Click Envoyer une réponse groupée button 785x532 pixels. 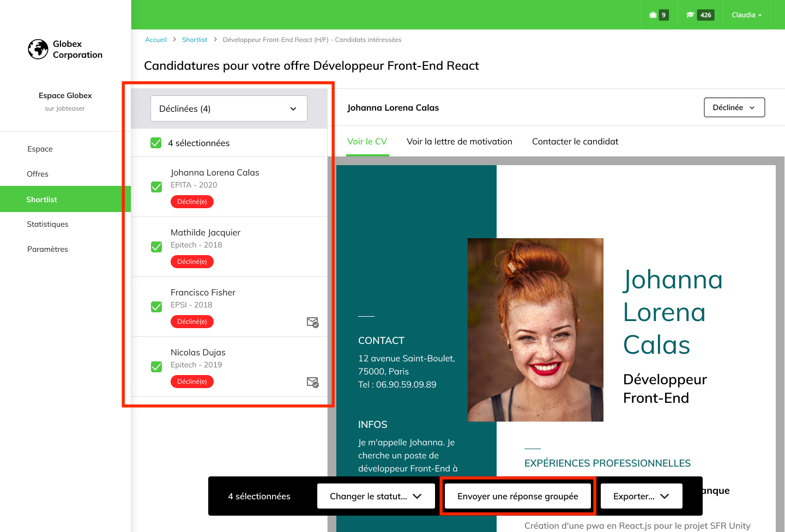point(517,496)
